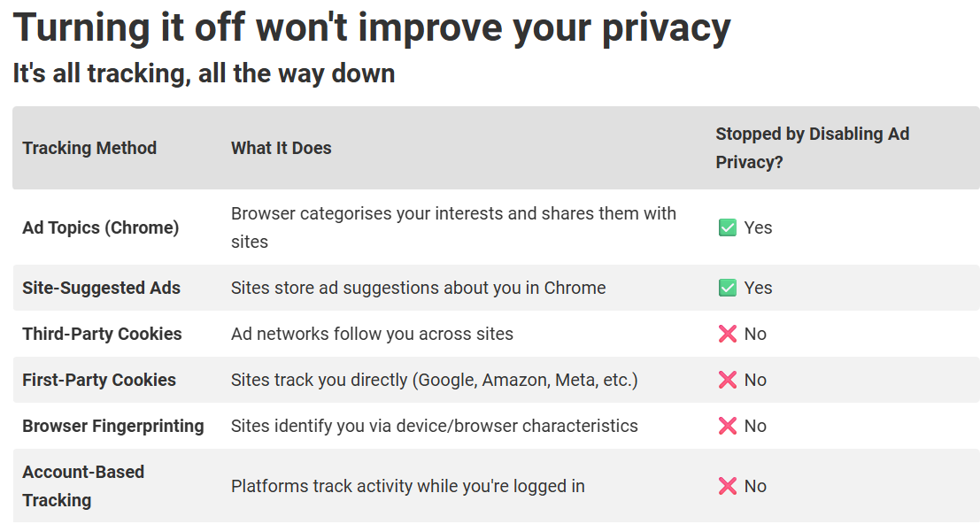Select the "Third-Party Cookies" row label
Screen dimensions: 980x524
102,334
